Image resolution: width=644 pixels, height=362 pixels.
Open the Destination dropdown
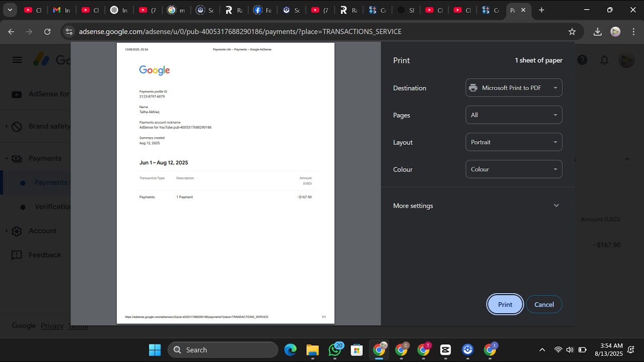pyautogui.click(x=514, y=88)
